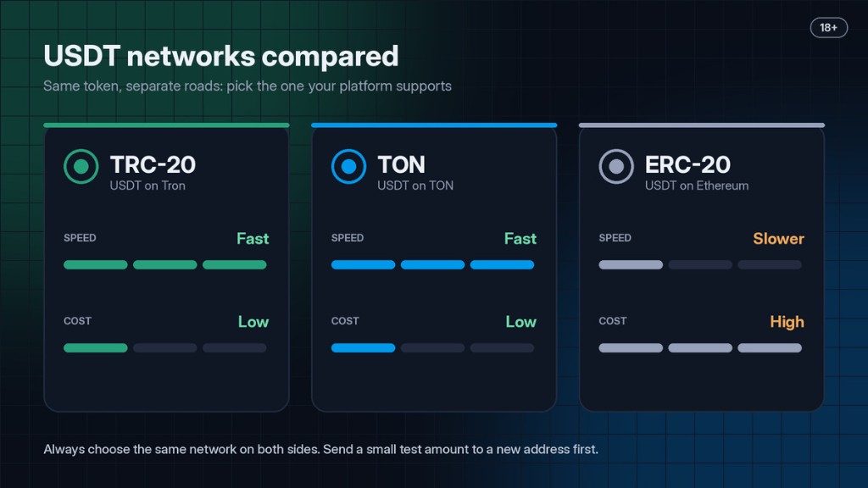This screenshot has height=488, width=868.
Task: Click the SPEED label in ERC-20 card
Action: coord(615,238)
